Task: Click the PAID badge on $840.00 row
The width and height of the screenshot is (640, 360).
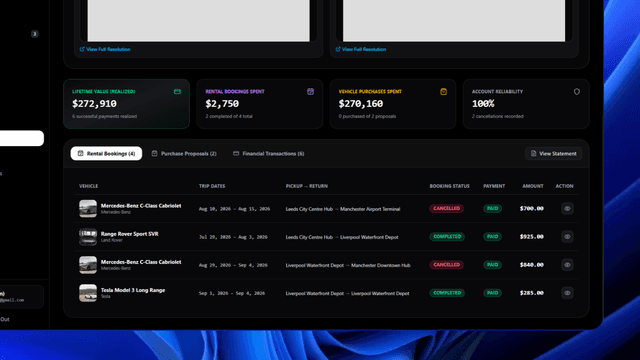Action: 493,265
